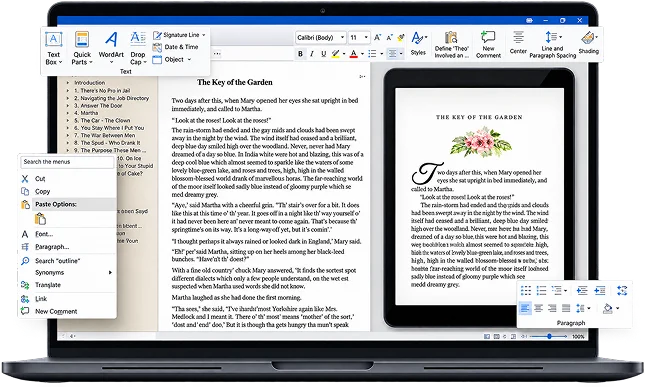The image size is (645, 387).
Task: Expand the font color dropdown arrow
Action: [362, 54]
